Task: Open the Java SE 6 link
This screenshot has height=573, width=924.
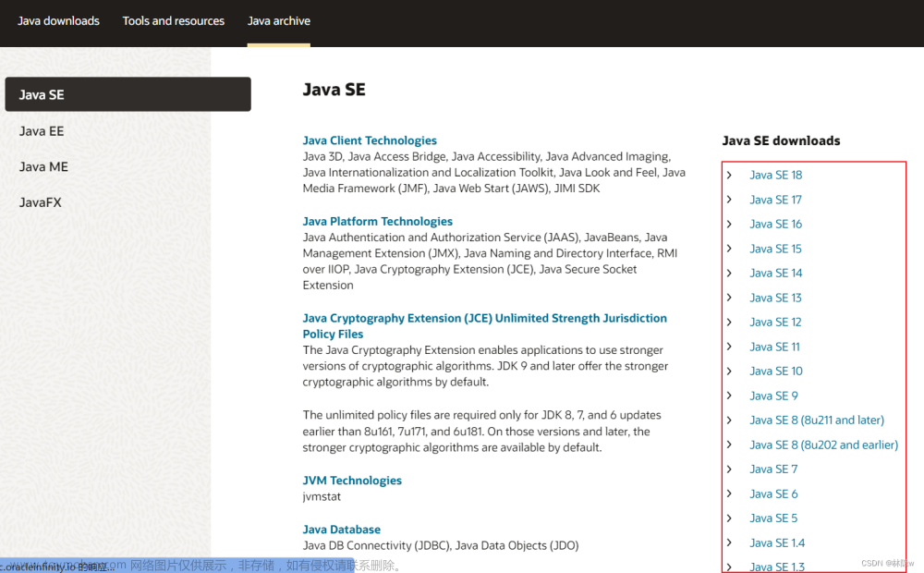Action: pos(773,494)
